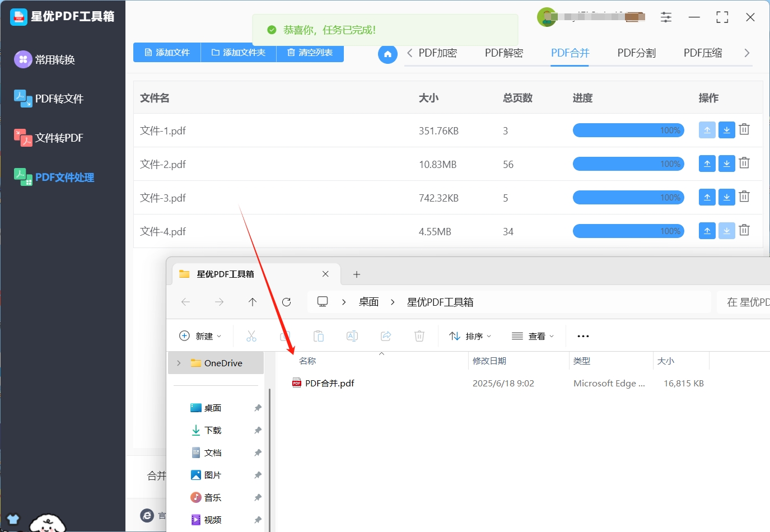770x532 pixels.
Task: Open 常用转换 in sidebar
Action: (45, 59)
